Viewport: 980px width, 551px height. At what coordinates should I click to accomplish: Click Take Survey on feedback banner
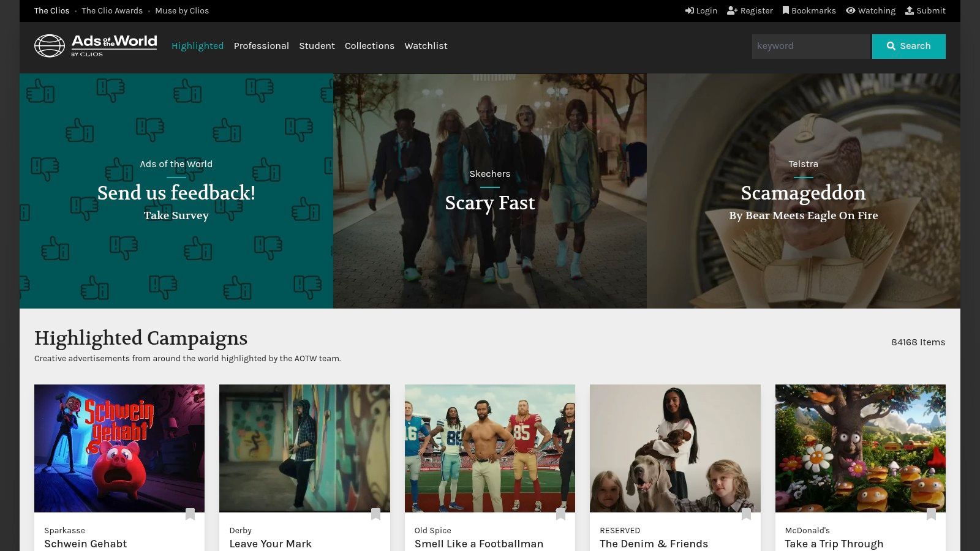(x=176, y=216)
